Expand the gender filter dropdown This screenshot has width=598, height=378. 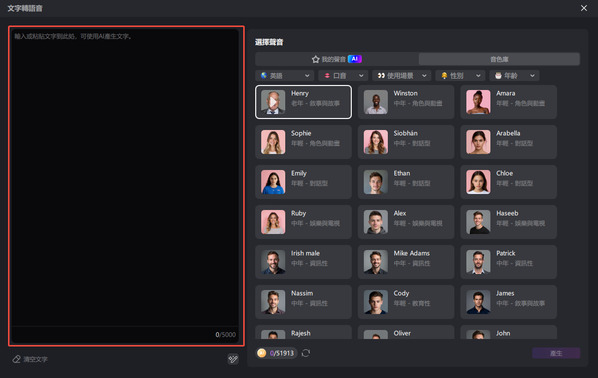pyautogui.click(x=460, y=76)
